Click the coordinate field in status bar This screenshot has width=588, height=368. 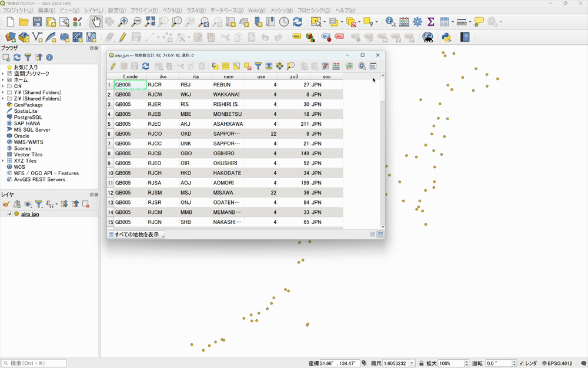click(x=339, y=363)
